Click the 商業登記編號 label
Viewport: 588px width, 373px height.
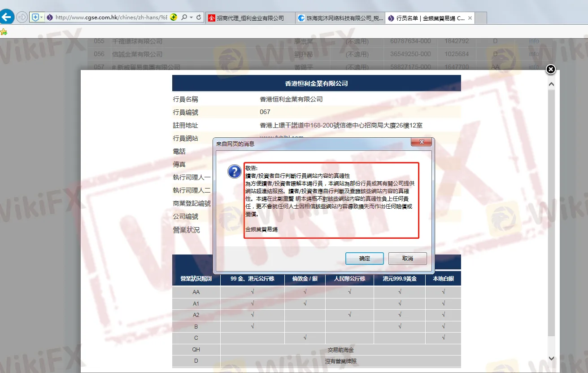coord(192,203)
